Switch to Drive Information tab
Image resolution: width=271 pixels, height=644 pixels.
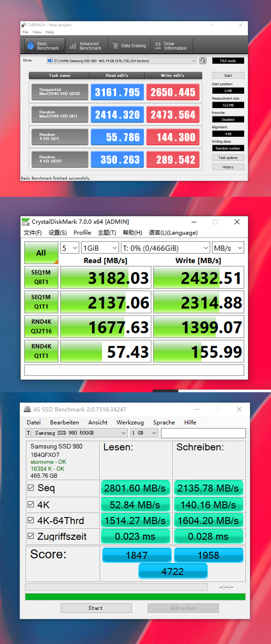172,46
